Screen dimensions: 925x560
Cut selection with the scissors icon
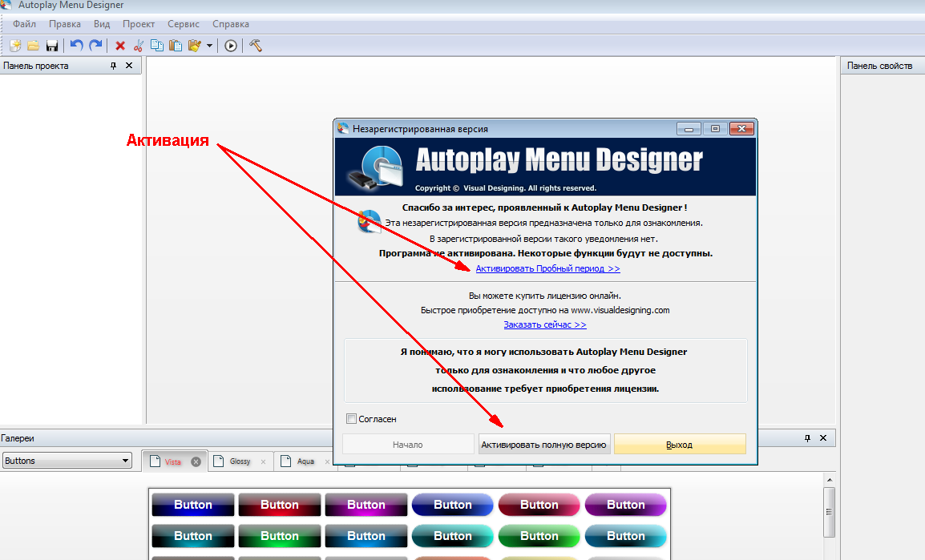[x=139, y=46]
